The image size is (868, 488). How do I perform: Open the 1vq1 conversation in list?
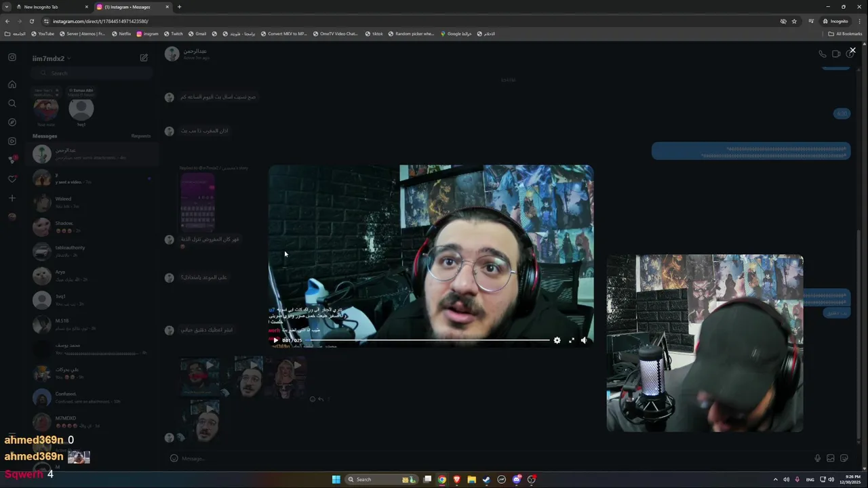click(91, 300)
